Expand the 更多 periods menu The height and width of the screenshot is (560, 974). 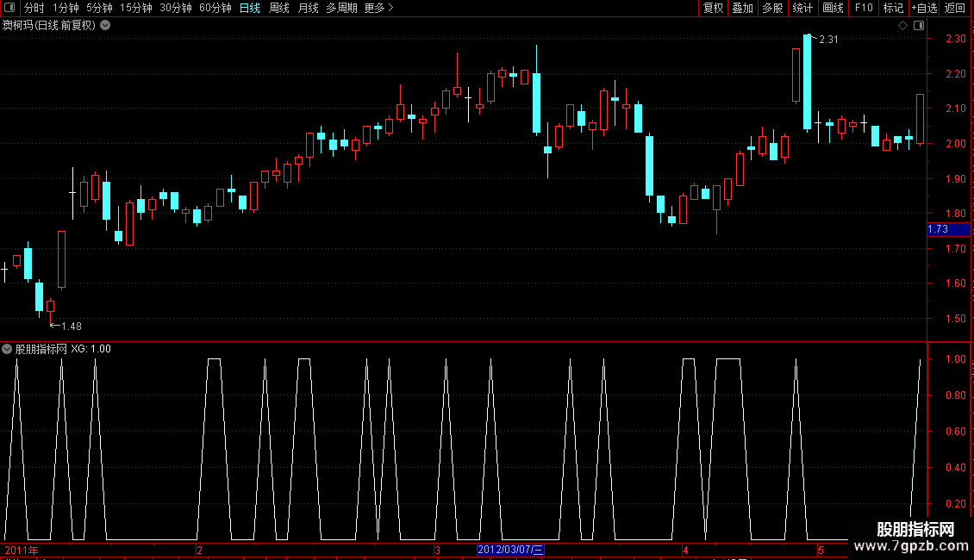378,8
